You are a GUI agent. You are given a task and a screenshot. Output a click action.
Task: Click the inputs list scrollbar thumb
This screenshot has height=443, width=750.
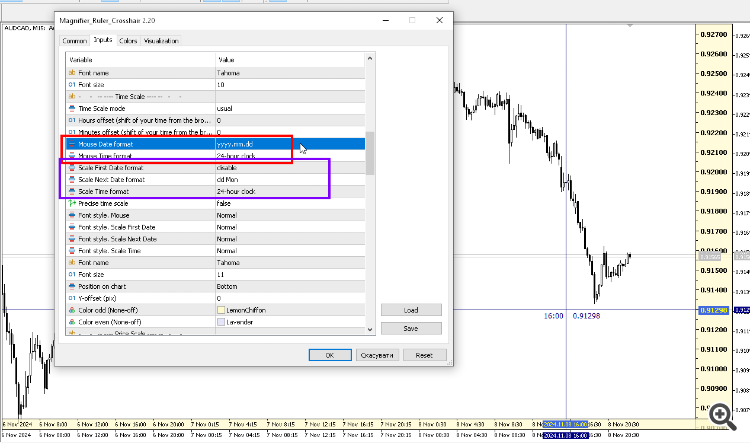pyautogui.click(x=370, y=153)
